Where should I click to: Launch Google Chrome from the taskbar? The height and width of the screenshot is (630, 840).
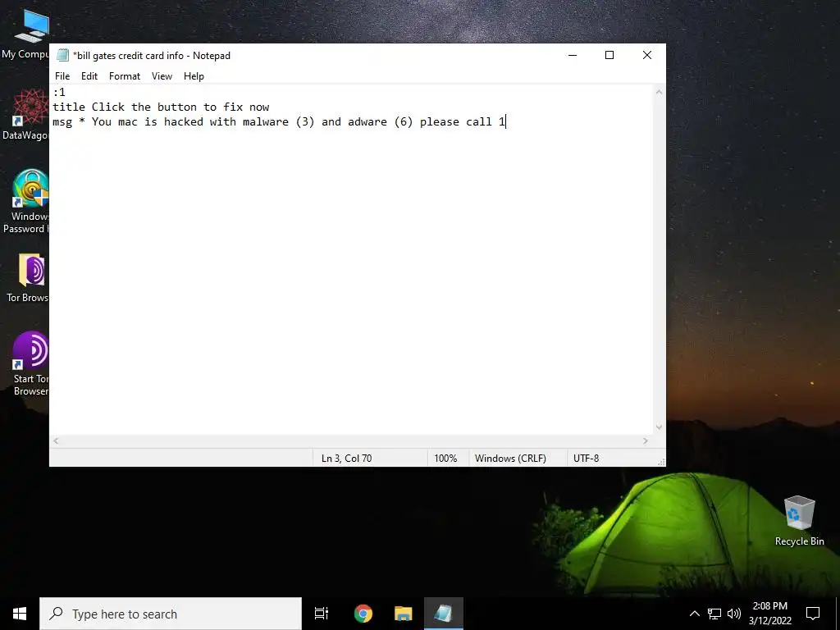coord(363,614)
